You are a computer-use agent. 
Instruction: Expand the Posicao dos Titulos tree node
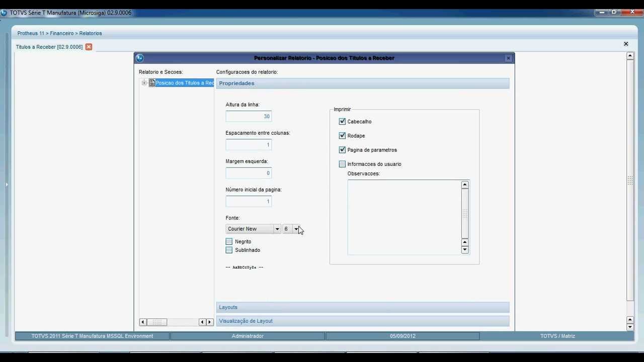[x=144, y=83]
